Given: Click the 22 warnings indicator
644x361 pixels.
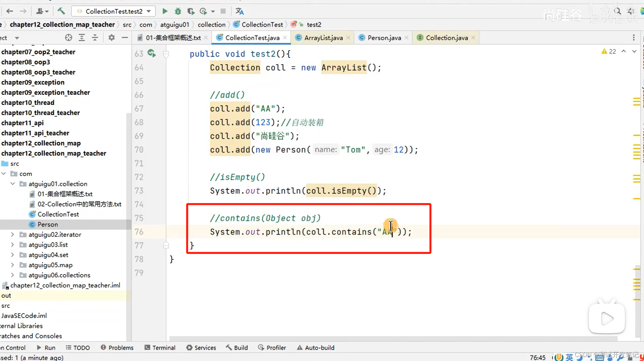Looking at the screenshot, I should pyautogui.click(x=609, y=51).
